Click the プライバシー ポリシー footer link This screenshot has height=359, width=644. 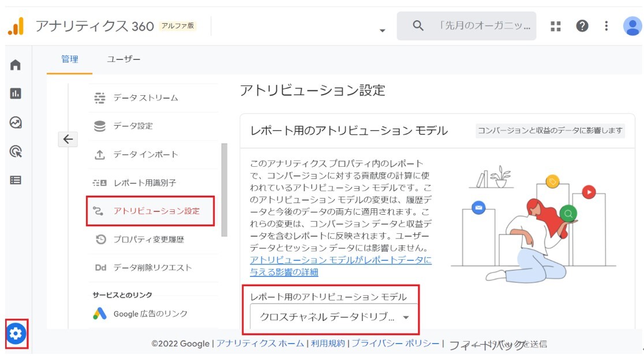point(395,343)
